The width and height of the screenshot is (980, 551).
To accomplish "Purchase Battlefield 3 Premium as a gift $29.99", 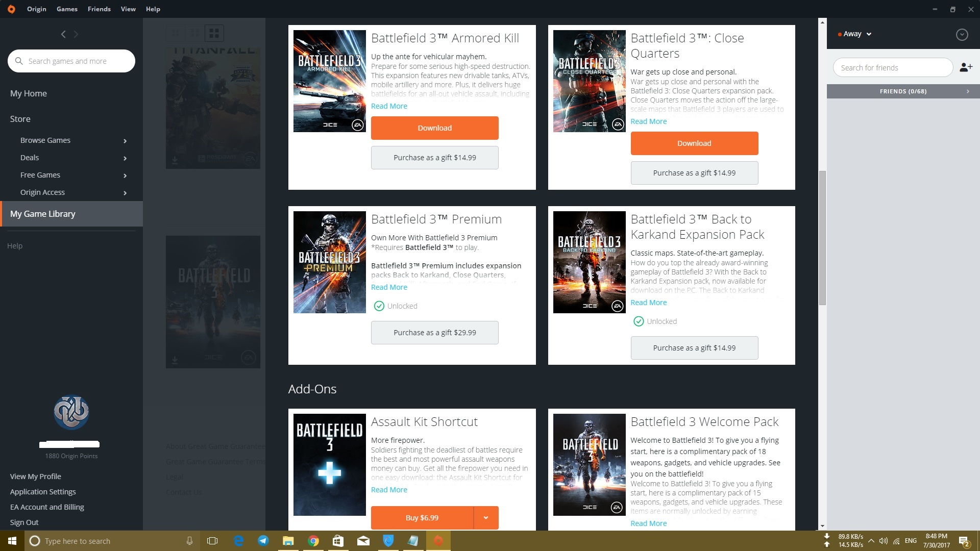I will (x=435, y=333).
